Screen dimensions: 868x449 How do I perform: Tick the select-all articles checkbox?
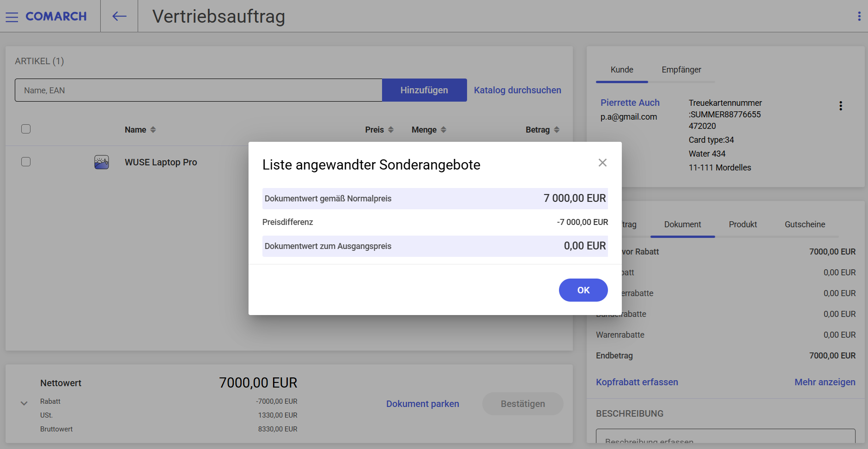click(26, 129)
